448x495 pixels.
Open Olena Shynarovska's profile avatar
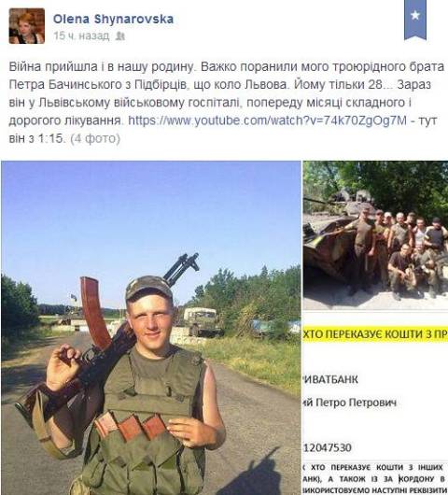point(27,25)
